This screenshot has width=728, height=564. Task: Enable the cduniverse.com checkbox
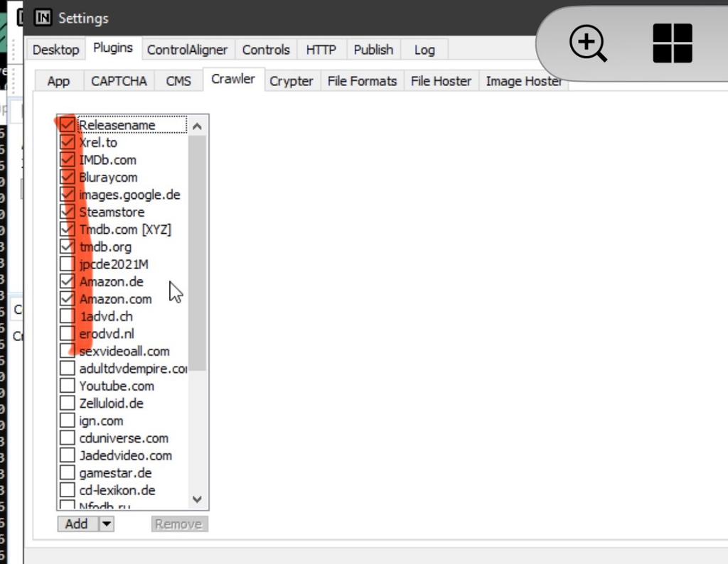(x=68, y=438)
